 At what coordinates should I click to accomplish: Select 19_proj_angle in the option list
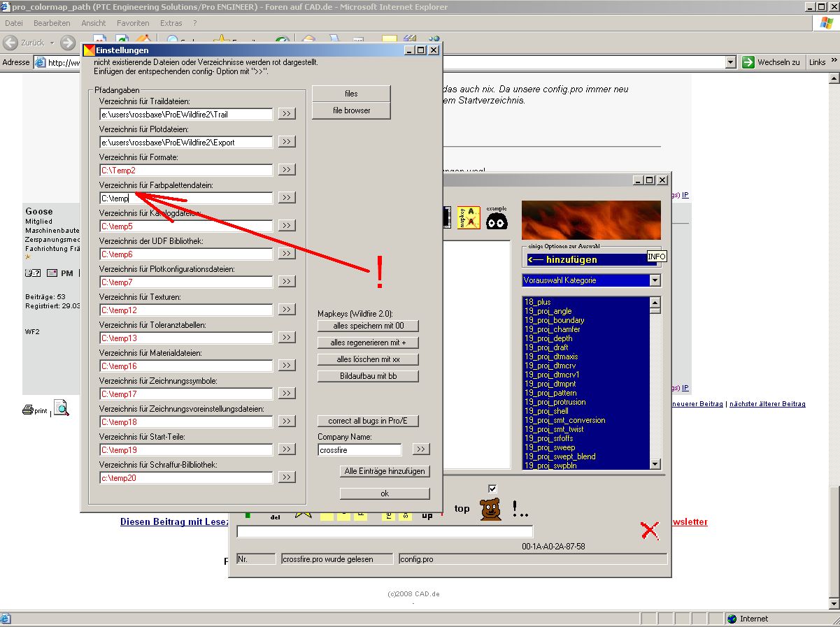tap(548, 311)
